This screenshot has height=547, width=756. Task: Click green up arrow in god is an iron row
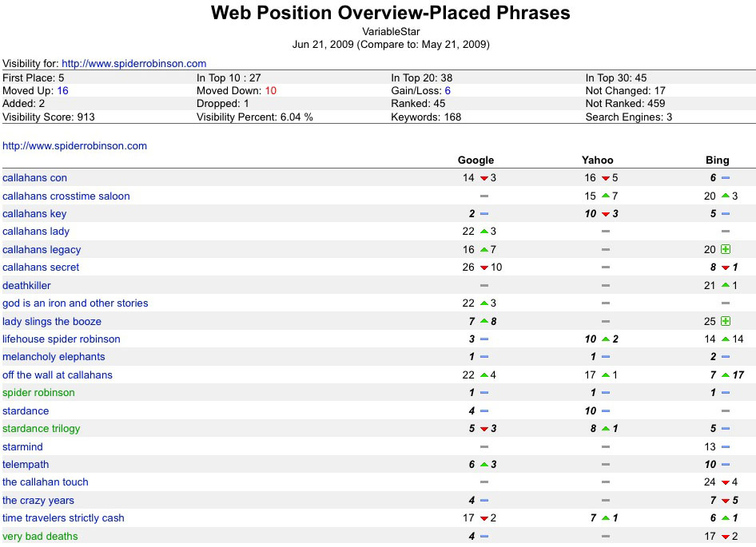pyautogui.click(x=484, y=303)
